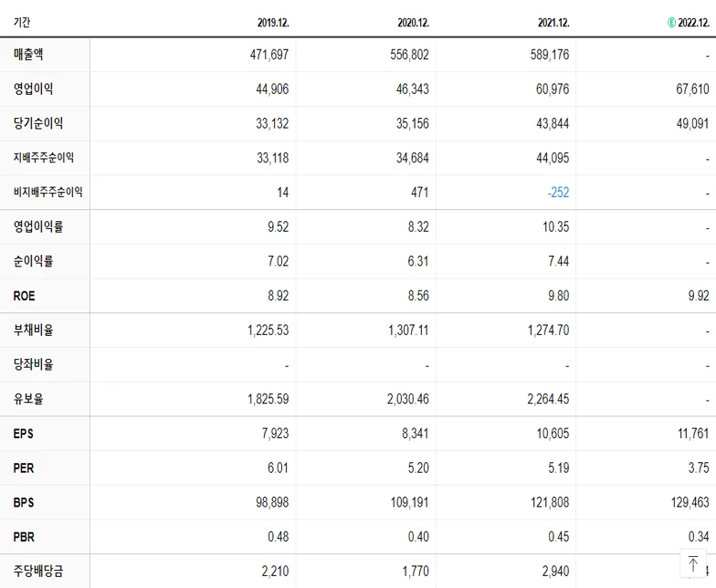Click the 1,225.53 debt ratio value
The image size is (716, 588).
[268, 331]
